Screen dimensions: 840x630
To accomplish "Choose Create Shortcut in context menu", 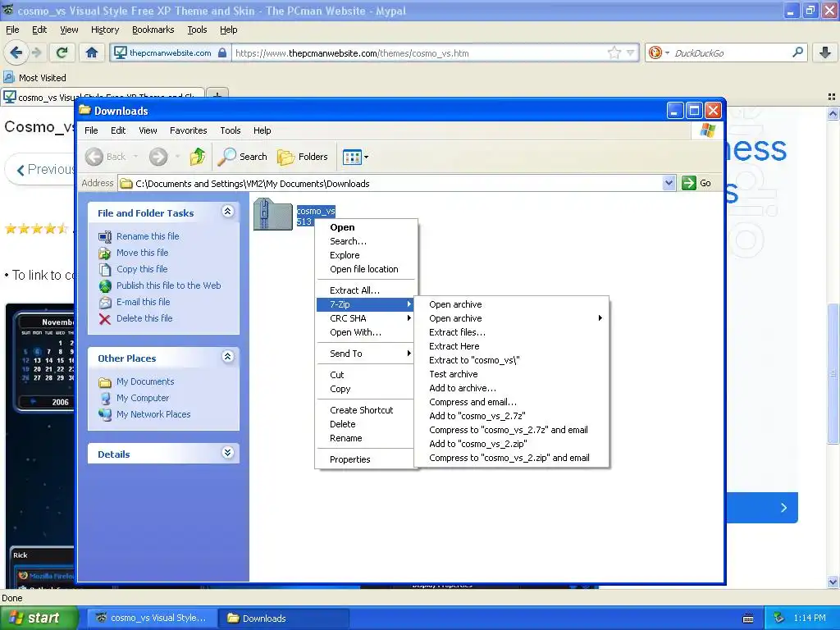I will pos(365,410).
